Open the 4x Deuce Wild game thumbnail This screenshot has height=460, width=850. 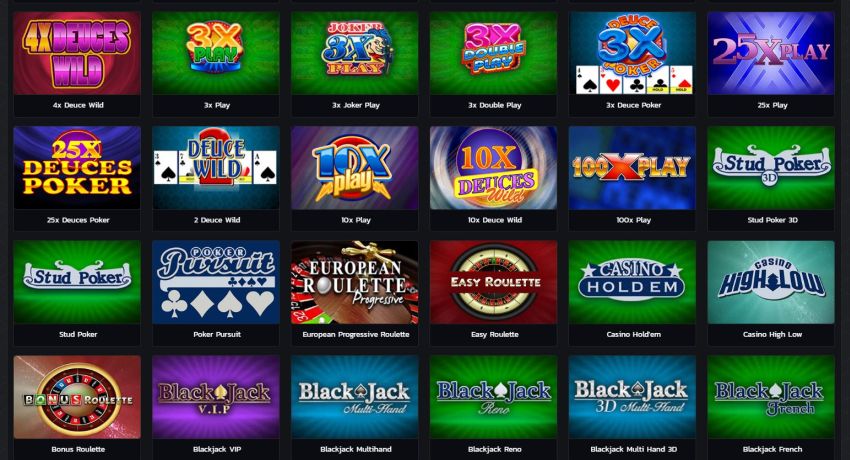tap(77, 54)
